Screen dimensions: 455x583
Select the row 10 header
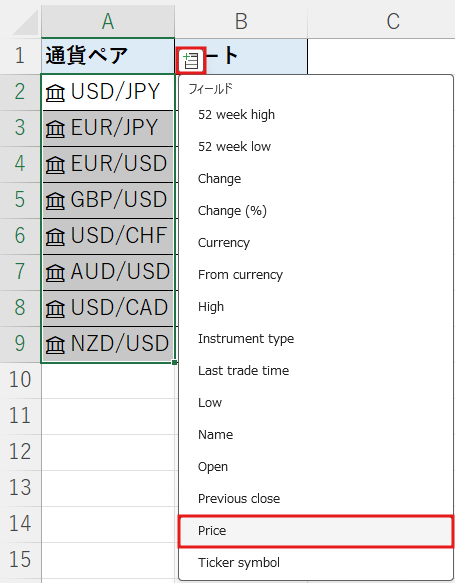[x=20, y=380]
